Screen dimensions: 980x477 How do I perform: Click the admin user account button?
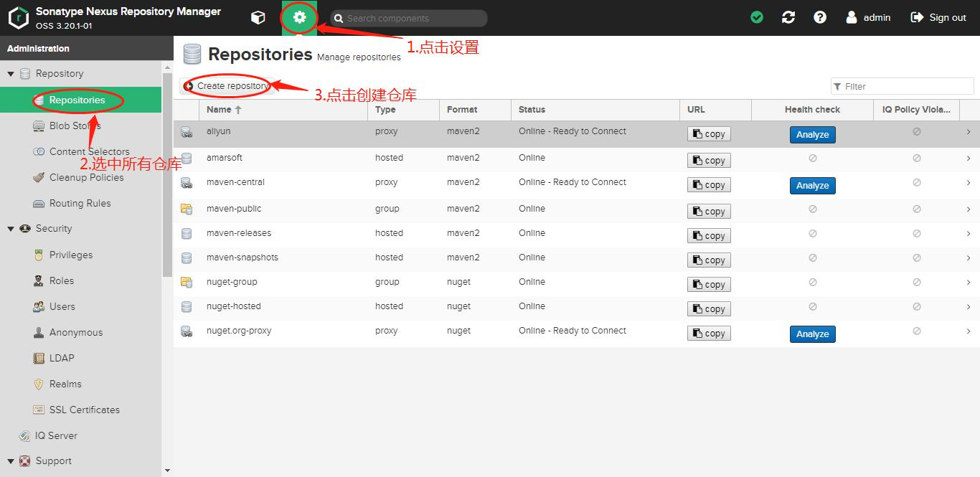point(868,17)
